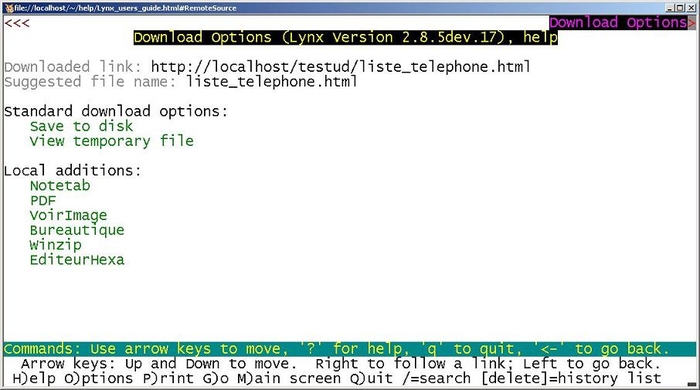Select the Bureautique link
Image resolution: width=700 pixels, height=390 pixels.
coord(77,230)
